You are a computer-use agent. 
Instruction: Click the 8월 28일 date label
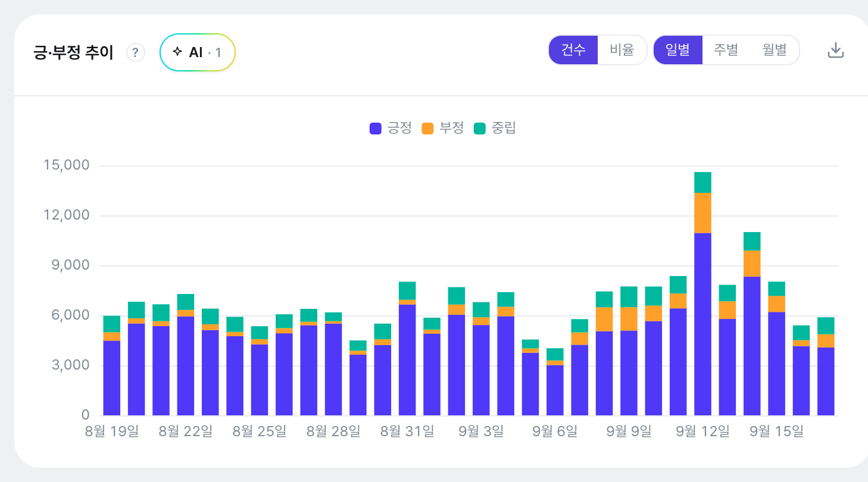[x=333, y=431]
